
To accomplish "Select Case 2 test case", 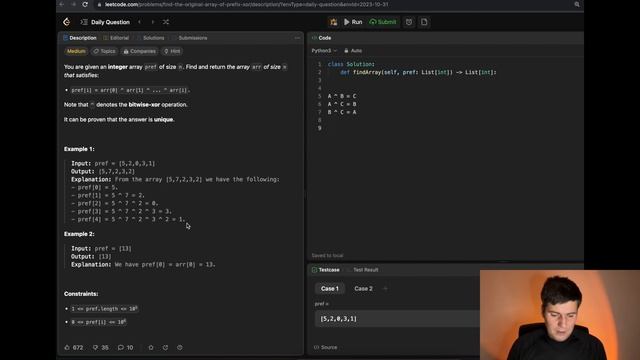I will coord(363,289).
